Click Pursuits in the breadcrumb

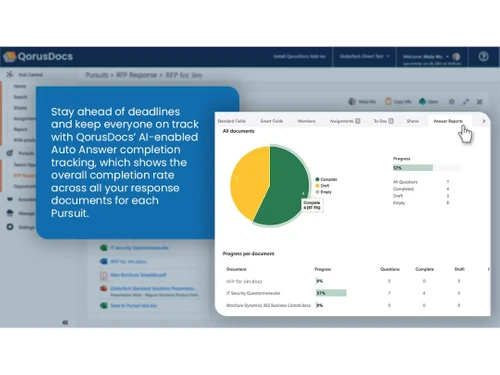coord(97,75)
